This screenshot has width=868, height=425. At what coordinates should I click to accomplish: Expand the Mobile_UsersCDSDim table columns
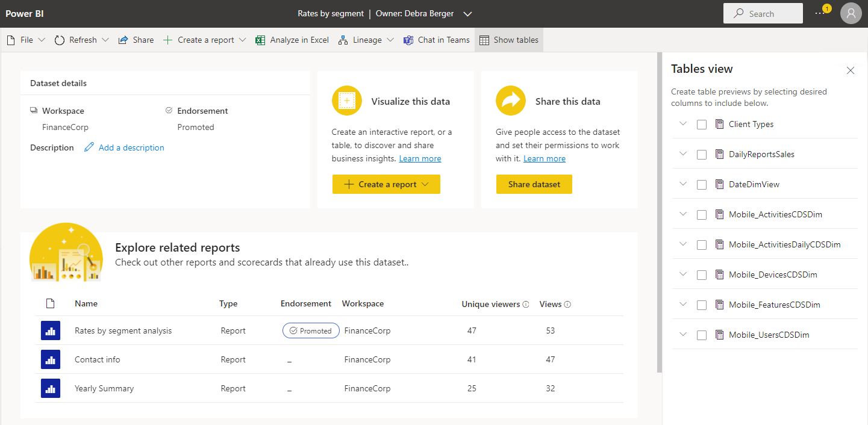(682, 334)
